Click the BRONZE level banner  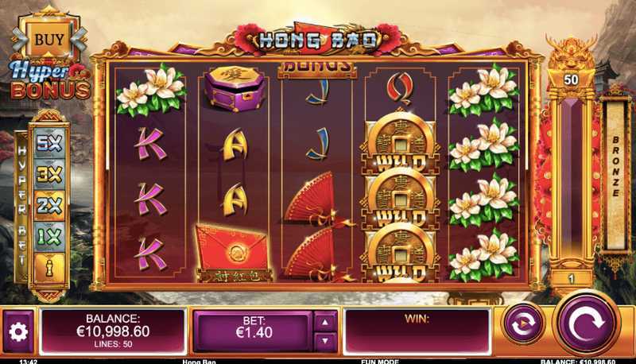(615, 174)
